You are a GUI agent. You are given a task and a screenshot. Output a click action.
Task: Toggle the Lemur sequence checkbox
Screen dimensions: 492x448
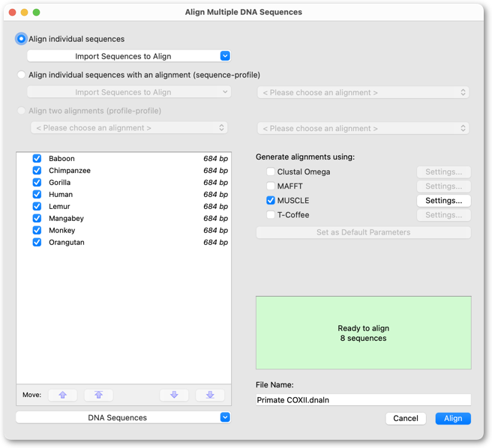37,206
